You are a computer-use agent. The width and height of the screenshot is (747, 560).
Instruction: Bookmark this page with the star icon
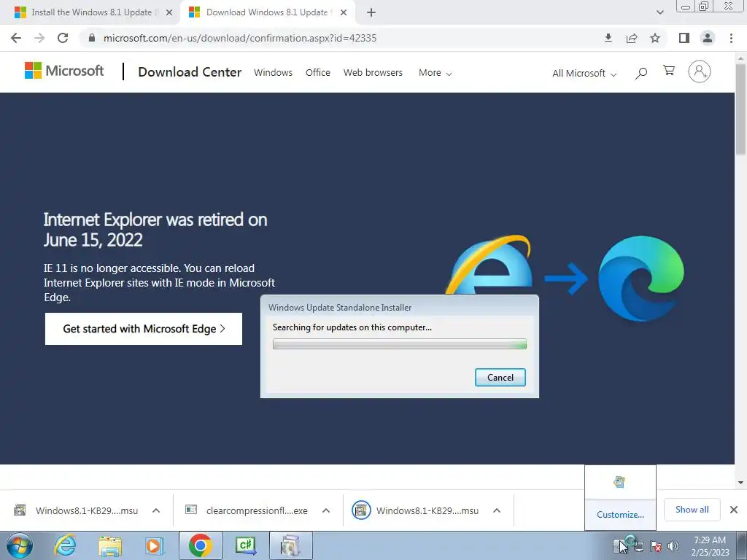pyautogui.click(x=655, y=38)
